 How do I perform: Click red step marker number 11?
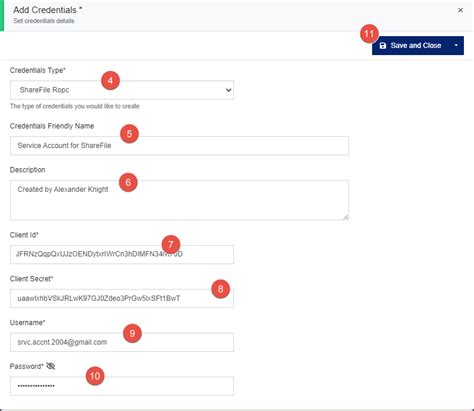pos(369,34)
